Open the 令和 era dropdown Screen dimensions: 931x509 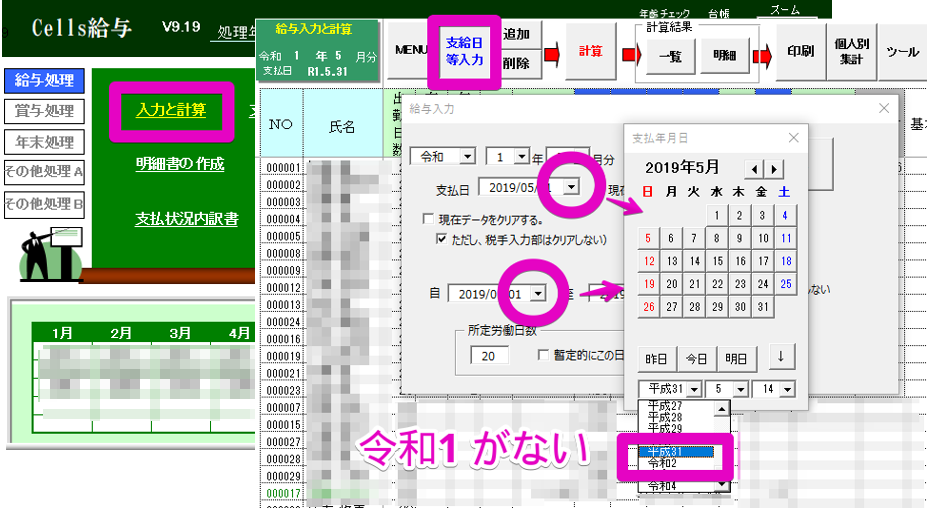[x=467, y=157]
